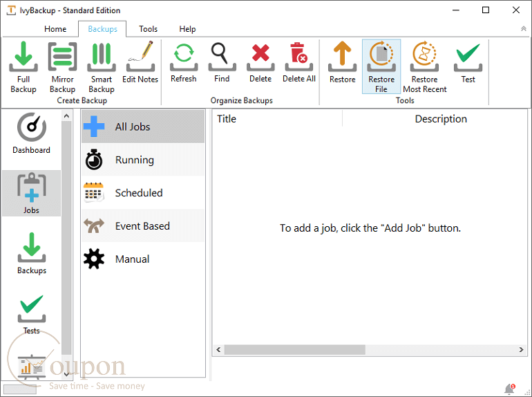The width and height of the screenshot is (532, 397).
Task: Go to Backups in the left sidebar
Action: click(31, 253)
